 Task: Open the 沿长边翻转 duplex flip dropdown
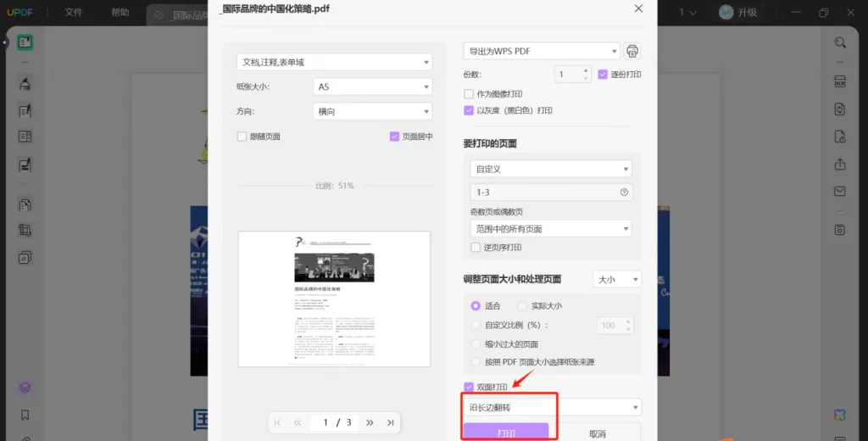coord(552,407)
